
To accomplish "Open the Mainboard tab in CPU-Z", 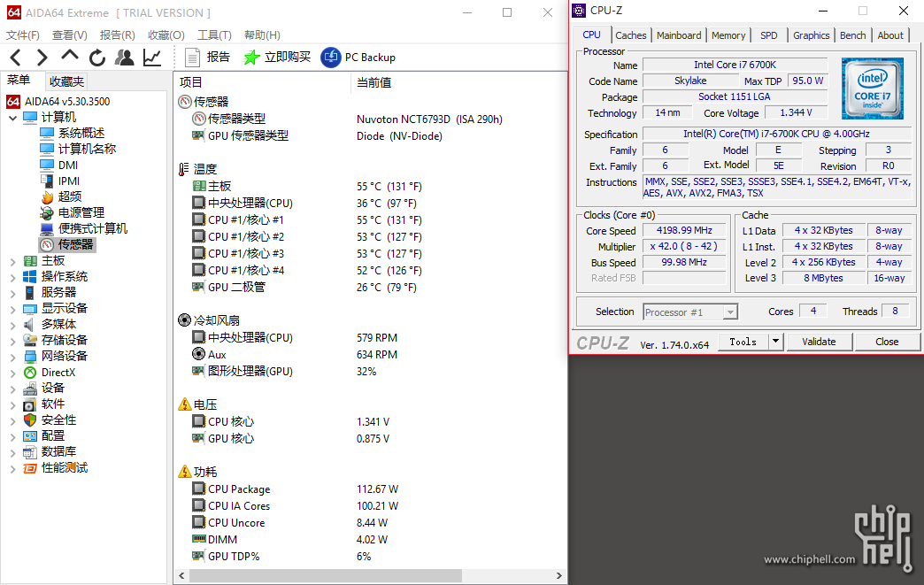I will pyautogui.click(x=679, y=35).
